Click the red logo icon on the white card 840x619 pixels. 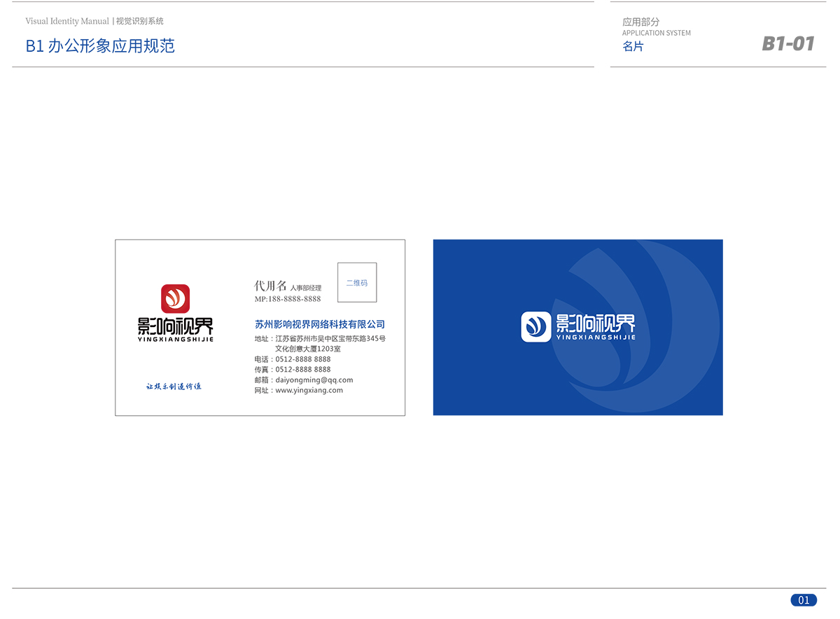pos(176,298)
